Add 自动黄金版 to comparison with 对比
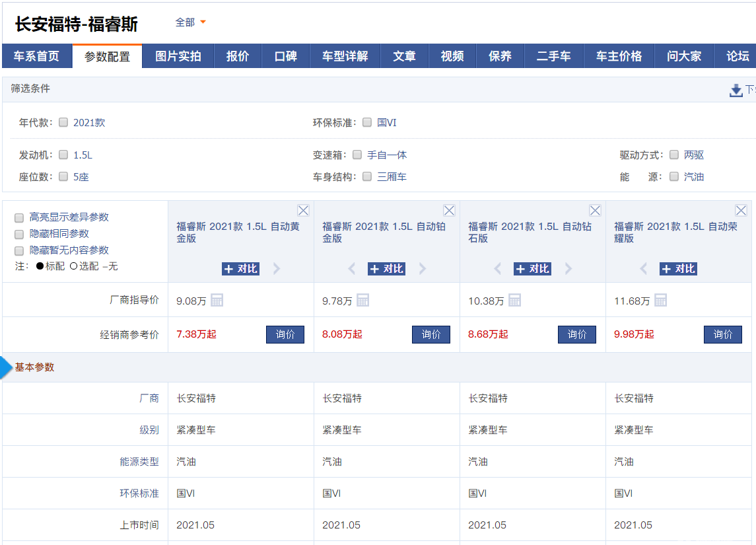This screenshot has width=756, height=545. [240, 269]
